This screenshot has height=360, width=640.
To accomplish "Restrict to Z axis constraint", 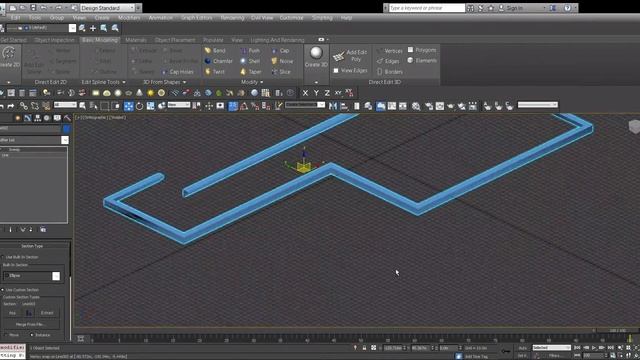I will point(327,93).
